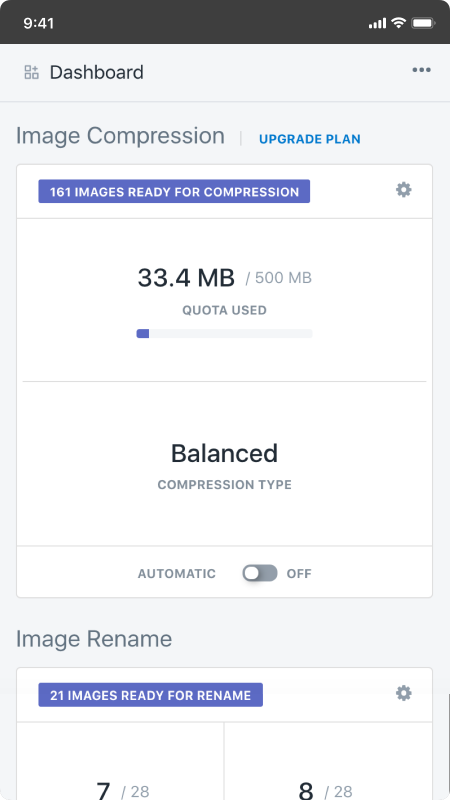Viewport: 450px width, 800px height.
Task: Click the 21 Images Ready for Rename badge
Action: pos(151,695)
